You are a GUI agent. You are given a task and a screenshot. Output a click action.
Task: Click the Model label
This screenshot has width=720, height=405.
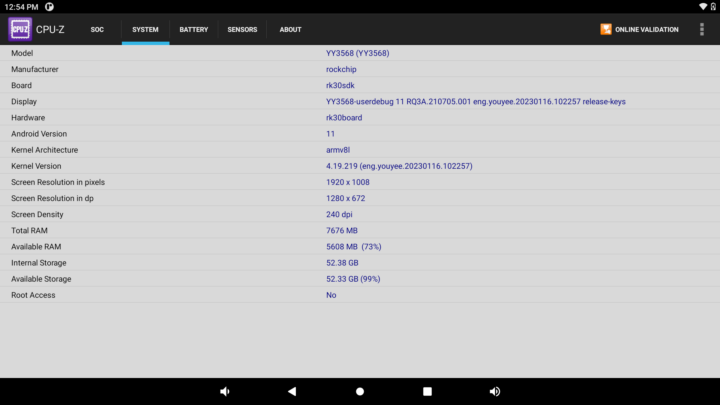(22, 53)
